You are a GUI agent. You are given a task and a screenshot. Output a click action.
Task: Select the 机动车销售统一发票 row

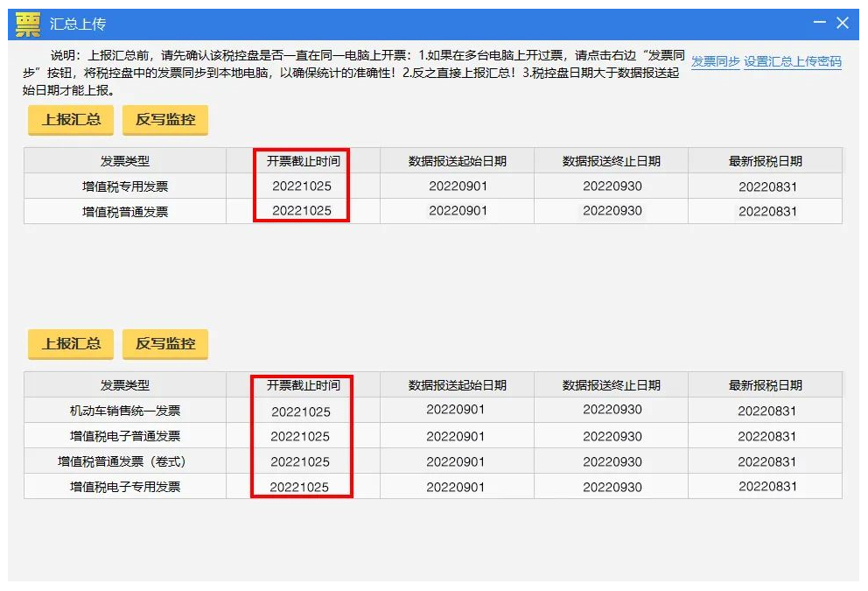(125, 411)
